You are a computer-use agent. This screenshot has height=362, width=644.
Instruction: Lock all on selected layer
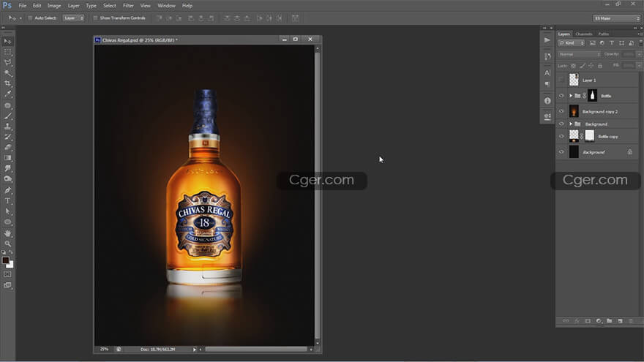pyautogui.click(x=600, y=66)
